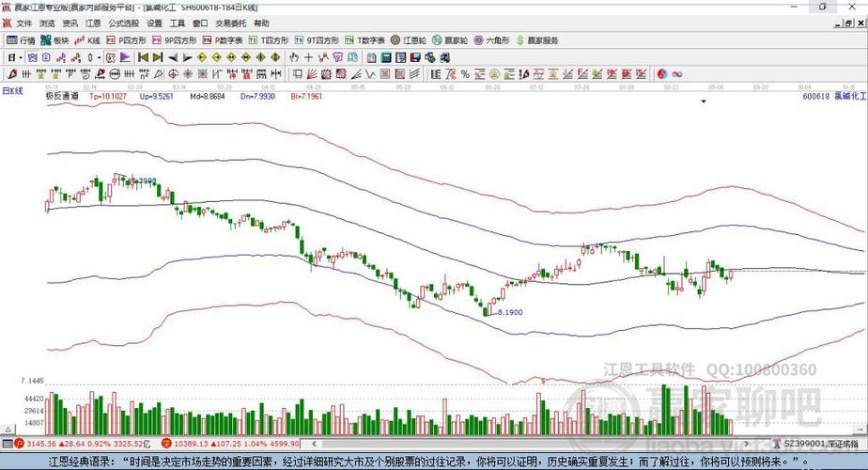The width and height of the screenshot is (868, 470).
Task: Click the Shenzhen index 10389.13 reading
Action: click(x=190, y=444)
